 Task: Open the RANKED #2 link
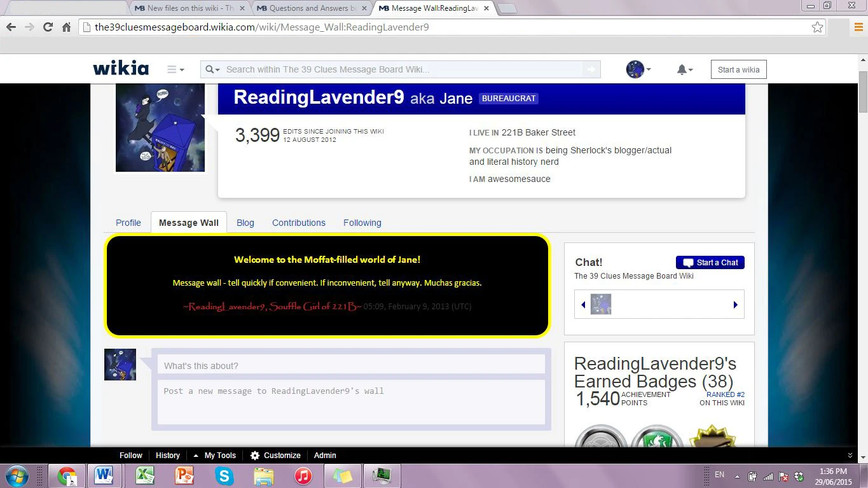click(725, 394)
